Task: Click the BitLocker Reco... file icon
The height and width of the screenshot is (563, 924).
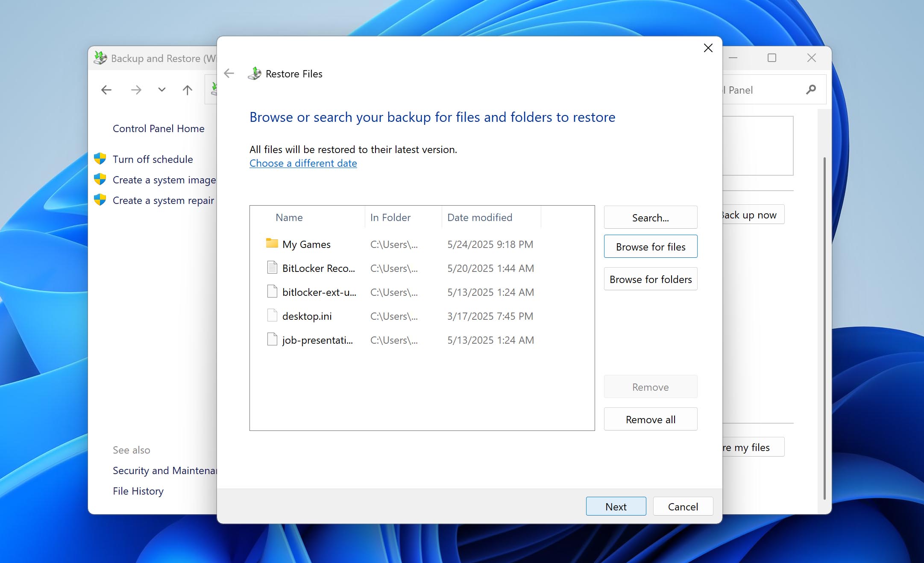Action: pos(272,268)
